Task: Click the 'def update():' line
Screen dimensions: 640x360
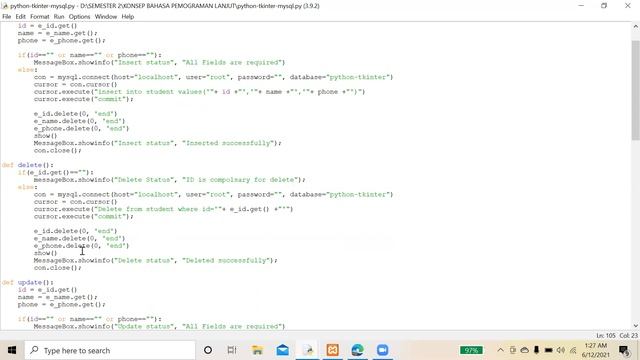Action: click(x=27, y=282)
